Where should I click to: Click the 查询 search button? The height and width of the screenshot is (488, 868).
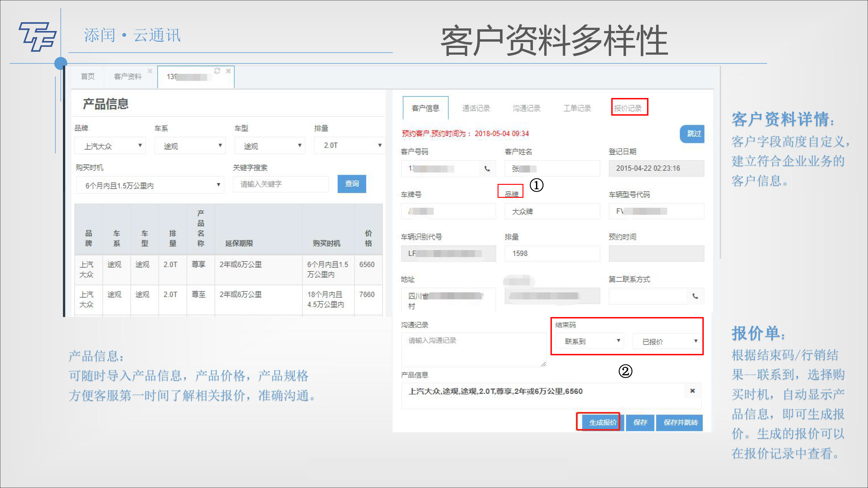(352, 184)
